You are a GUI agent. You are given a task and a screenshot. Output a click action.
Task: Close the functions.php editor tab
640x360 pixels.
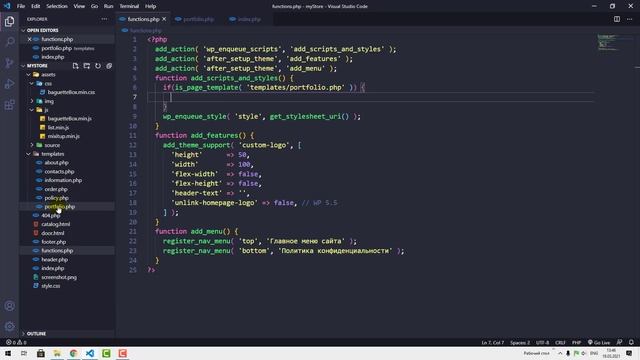point(164,19)
